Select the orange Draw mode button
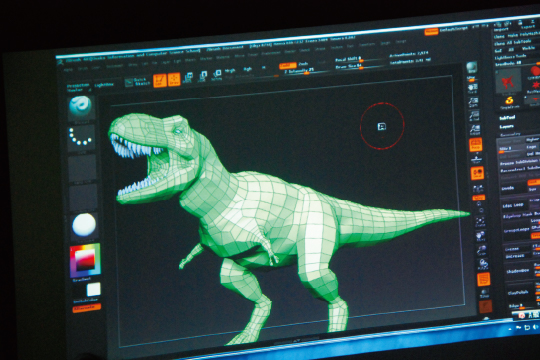Viewport: 540px width, 360px height. 174,80
